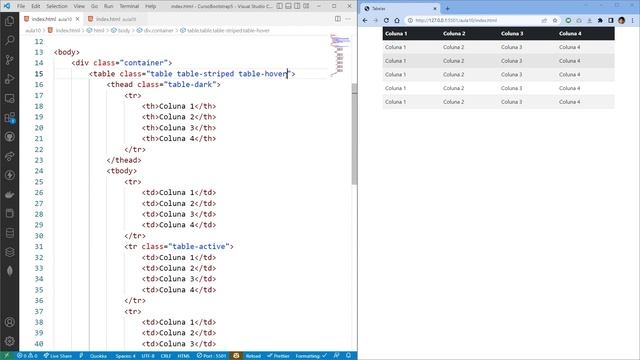Open the Live Share activity bar icon
The width and height of the screenshot is (640, 360).
pyautogui.click(x=9, y=156)
